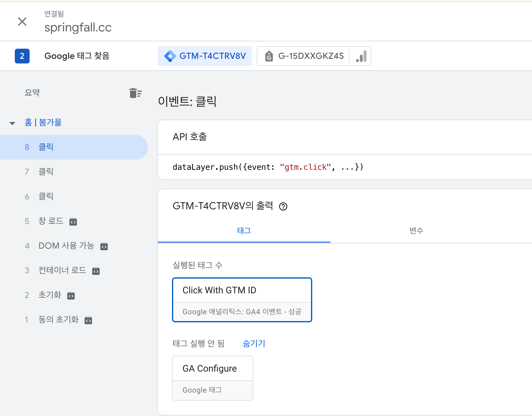Open the 요약 summary view

(32, 93)
